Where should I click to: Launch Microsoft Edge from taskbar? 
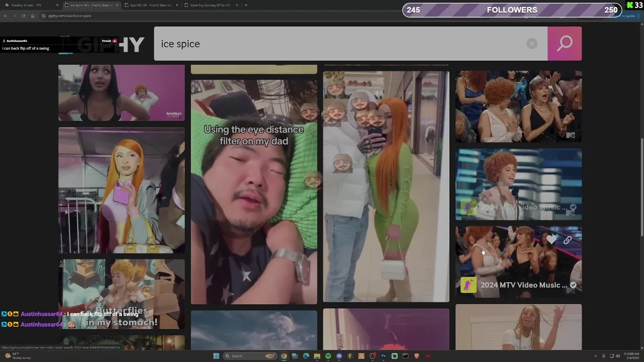click(306, 356)
